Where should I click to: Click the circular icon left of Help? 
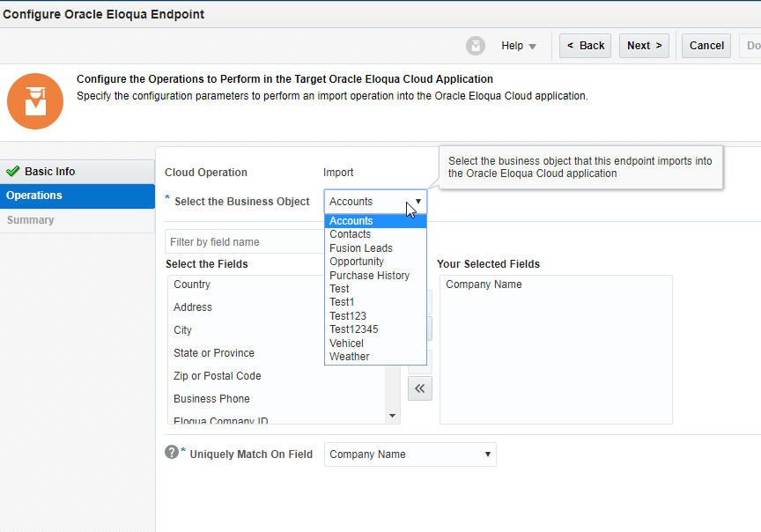point(476,46)
